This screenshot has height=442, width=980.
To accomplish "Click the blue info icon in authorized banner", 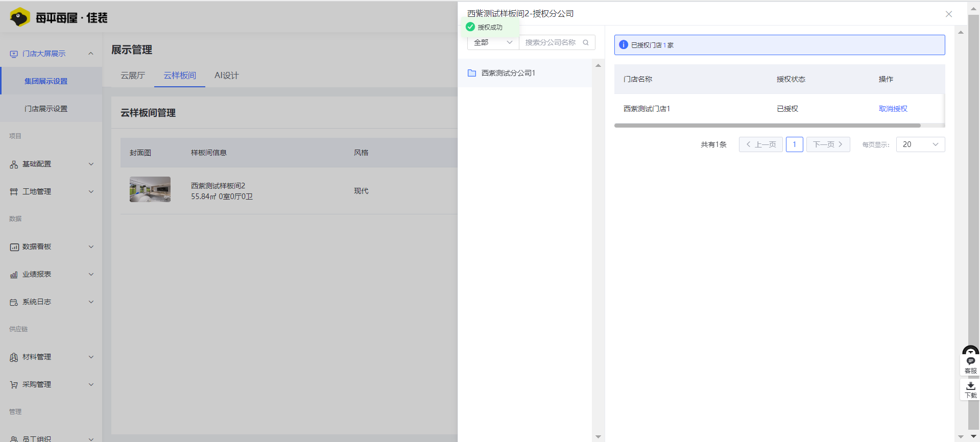I will pos(624,45).
